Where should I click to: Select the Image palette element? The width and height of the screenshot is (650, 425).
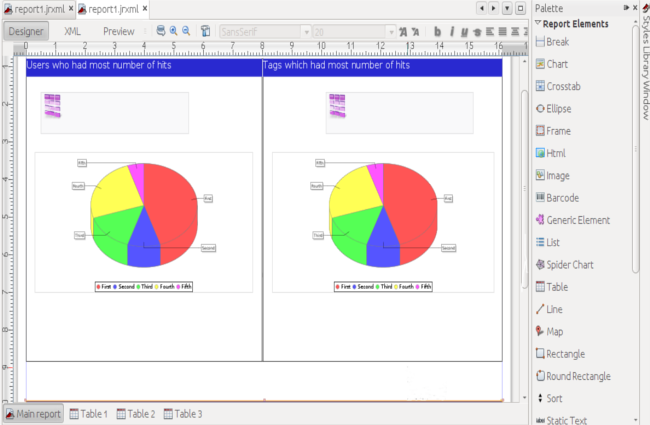click(x=559, y=175)
